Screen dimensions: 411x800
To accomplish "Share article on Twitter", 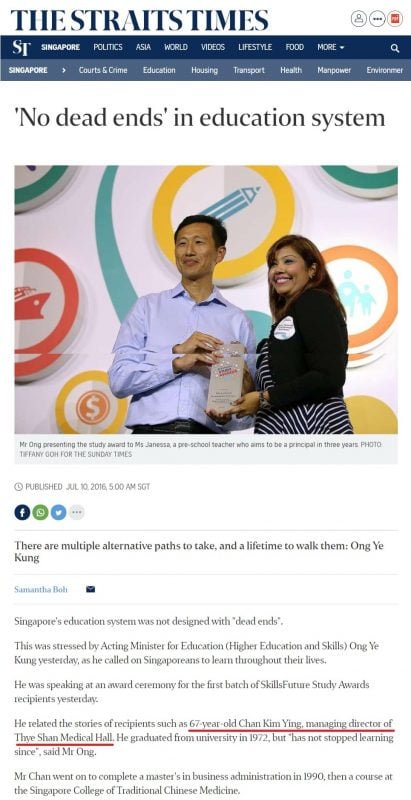I will [59, 512].
